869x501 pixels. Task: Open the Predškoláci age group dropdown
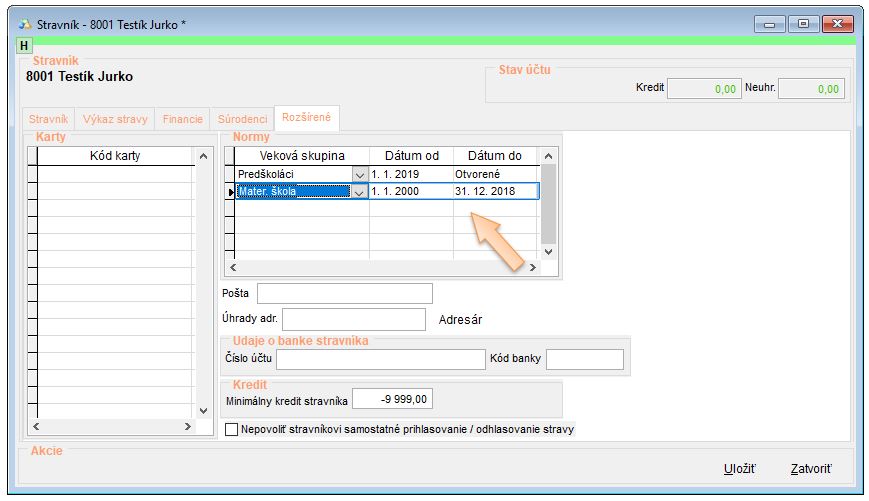360,174
